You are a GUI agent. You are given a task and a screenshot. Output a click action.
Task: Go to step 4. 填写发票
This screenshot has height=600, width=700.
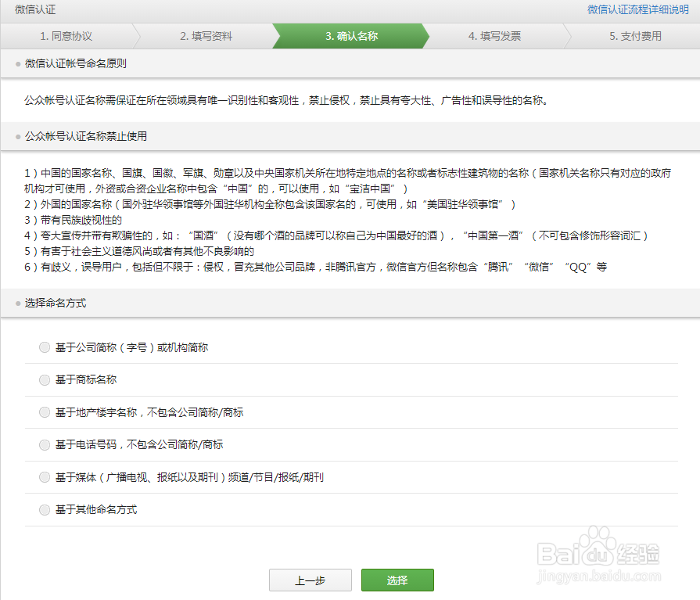494,36
